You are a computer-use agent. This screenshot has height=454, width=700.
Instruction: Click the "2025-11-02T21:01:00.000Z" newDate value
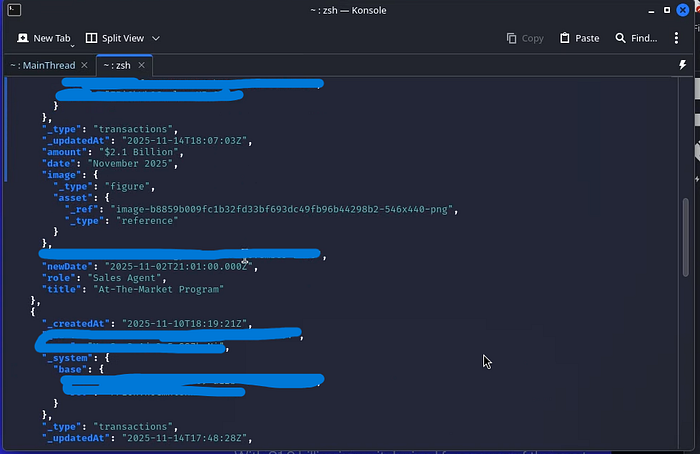click(x=179, y=267)
